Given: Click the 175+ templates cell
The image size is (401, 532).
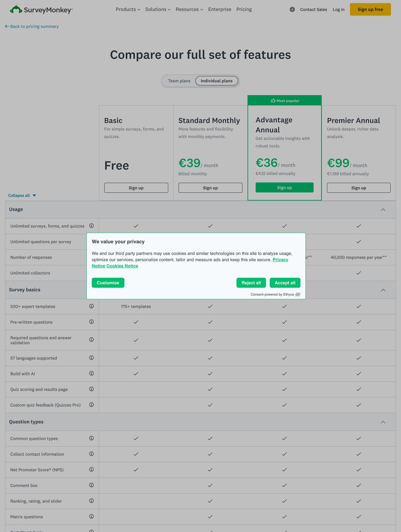Looking at the screenshot, I should 136,306.
